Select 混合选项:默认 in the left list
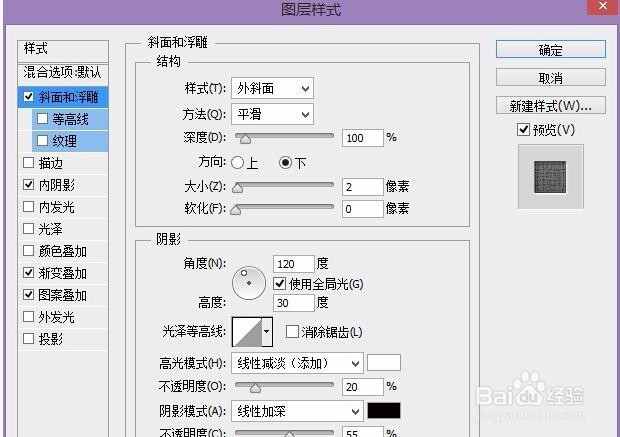Screen dimensions: 620x437 63,73
